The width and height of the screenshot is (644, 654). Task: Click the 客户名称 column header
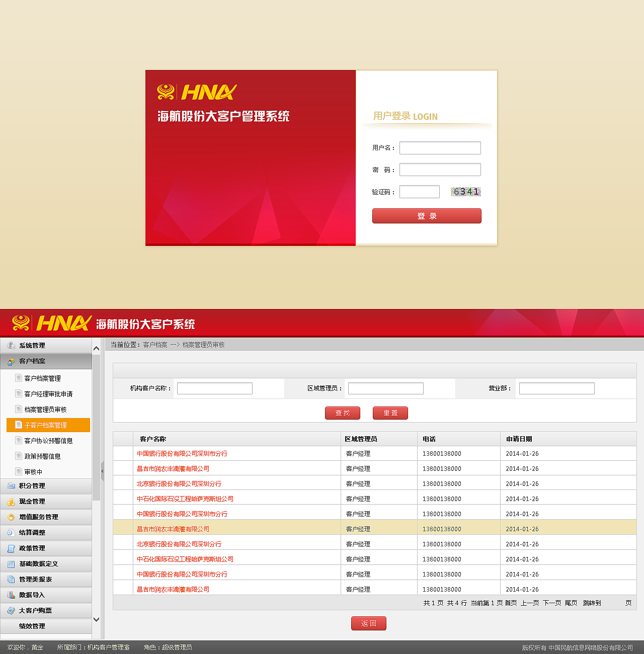153,439
